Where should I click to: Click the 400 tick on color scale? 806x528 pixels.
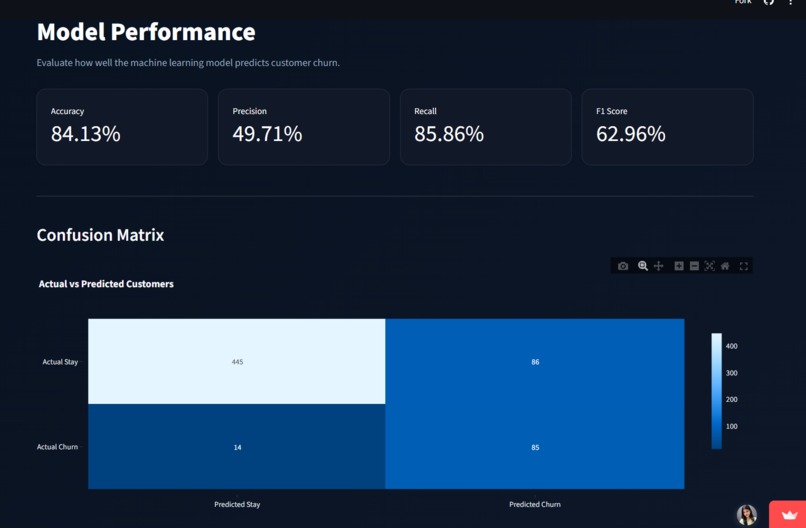[x=731, y=346]
